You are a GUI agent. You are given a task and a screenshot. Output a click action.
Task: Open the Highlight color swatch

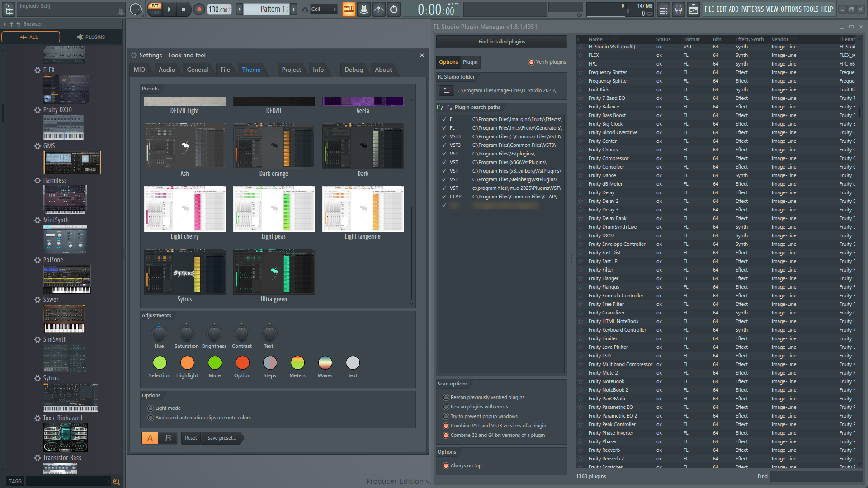187,362
